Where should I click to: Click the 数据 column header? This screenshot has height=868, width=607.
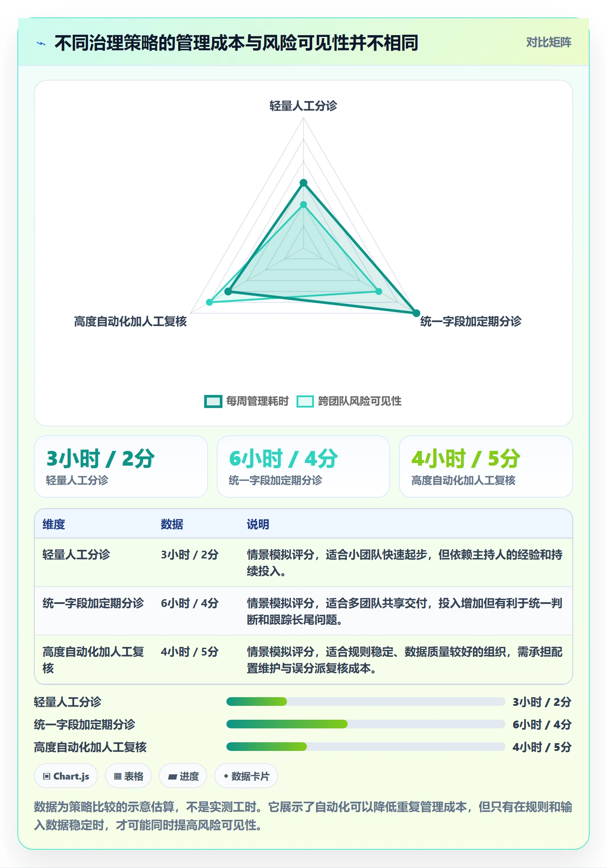172,525
